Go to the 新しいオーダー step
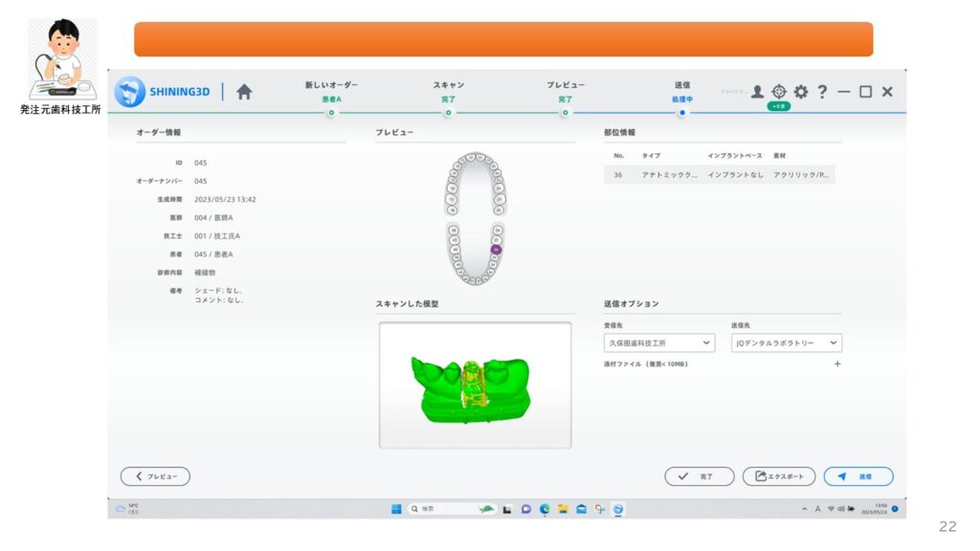The width and height of the screenshot is (980, 551). coord(331,93)
